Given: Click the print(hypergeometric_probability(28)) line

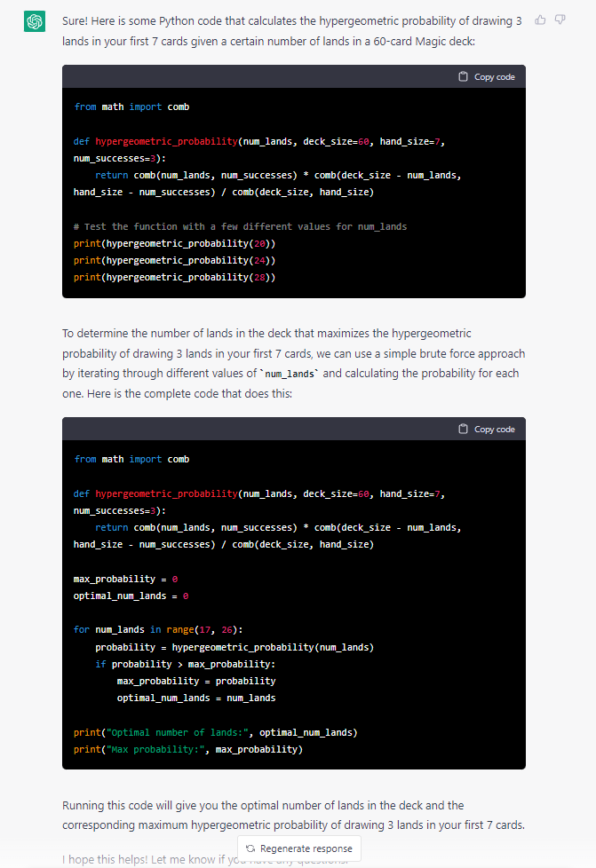Looking at the screenshot, I should pos(174,277).
